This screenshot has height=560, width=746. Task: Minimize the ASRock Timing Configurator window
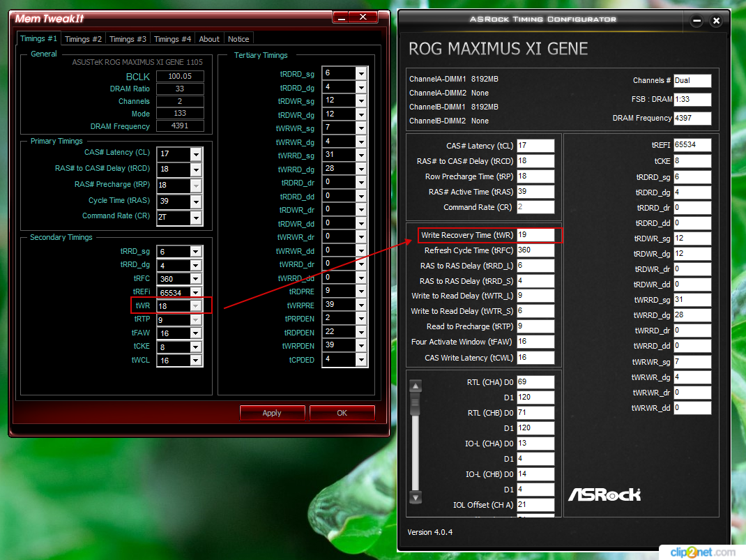point(696,21)
